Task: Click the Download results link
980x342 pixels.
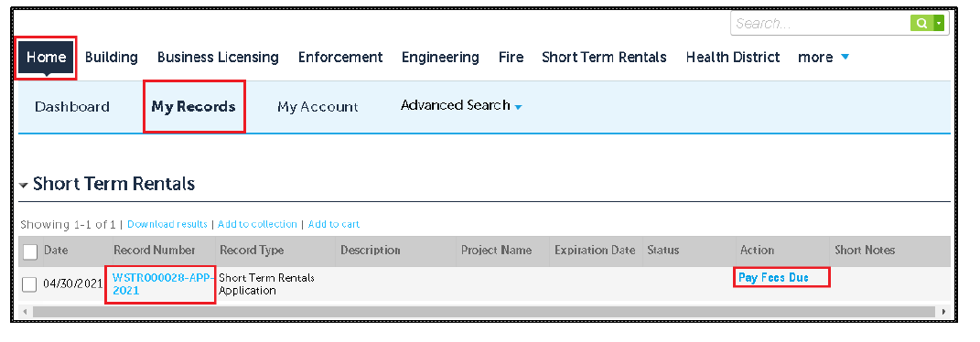Action: click(167, 224)
